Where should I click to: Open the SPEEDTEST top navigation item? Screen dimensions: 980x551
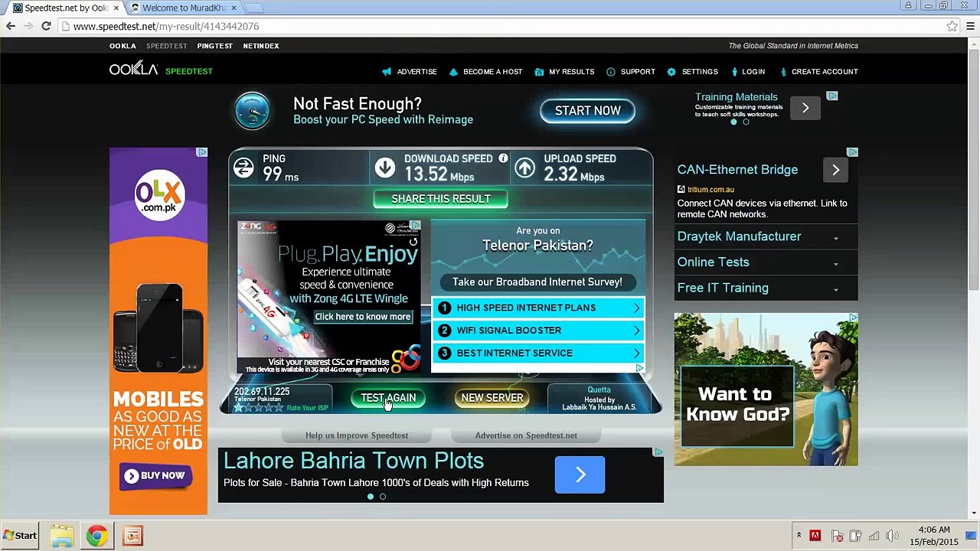point(167,46)
